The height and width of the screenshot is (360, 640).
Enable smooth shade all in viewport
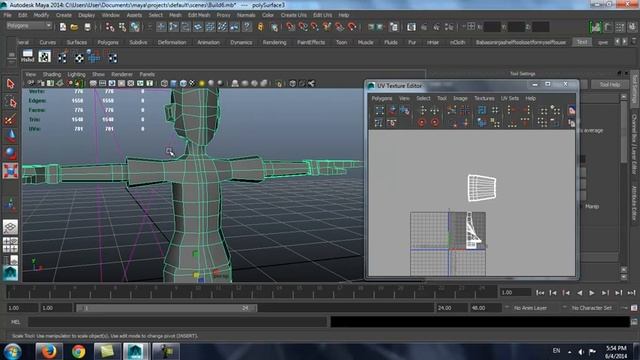coord(173,83)
